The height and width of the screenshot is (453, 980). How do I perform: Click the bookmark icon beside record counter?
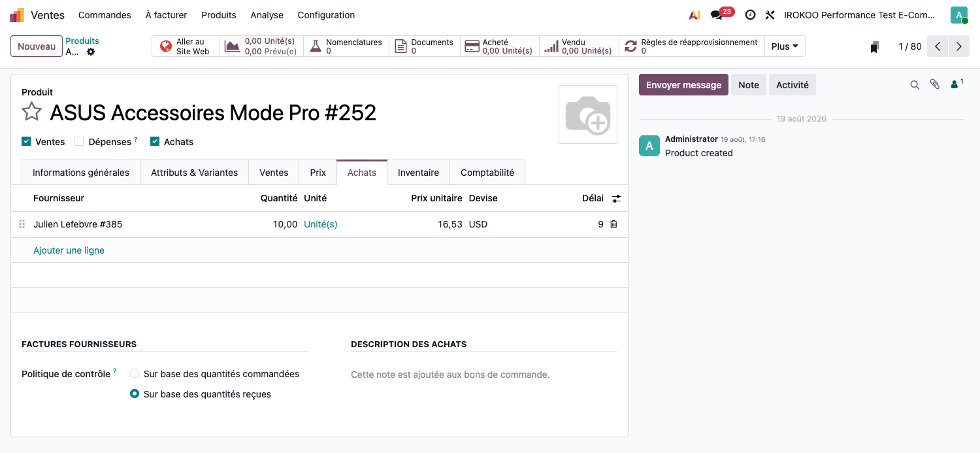(x=874, y=47)
